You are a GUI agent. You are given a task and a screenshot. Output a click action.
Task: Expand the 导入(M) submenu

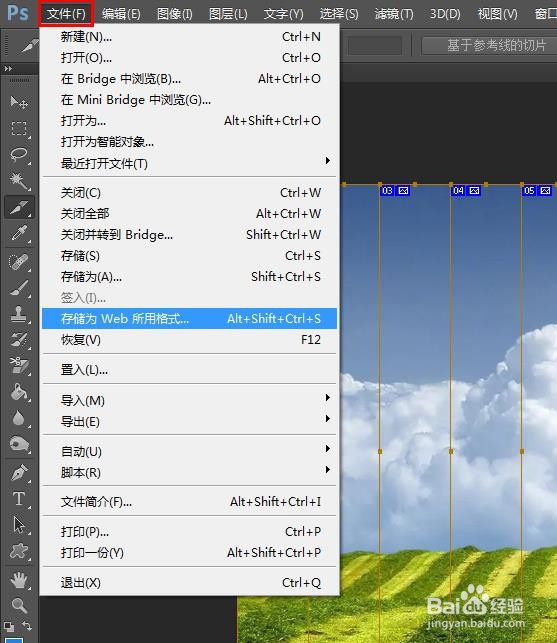click(327, 397)
